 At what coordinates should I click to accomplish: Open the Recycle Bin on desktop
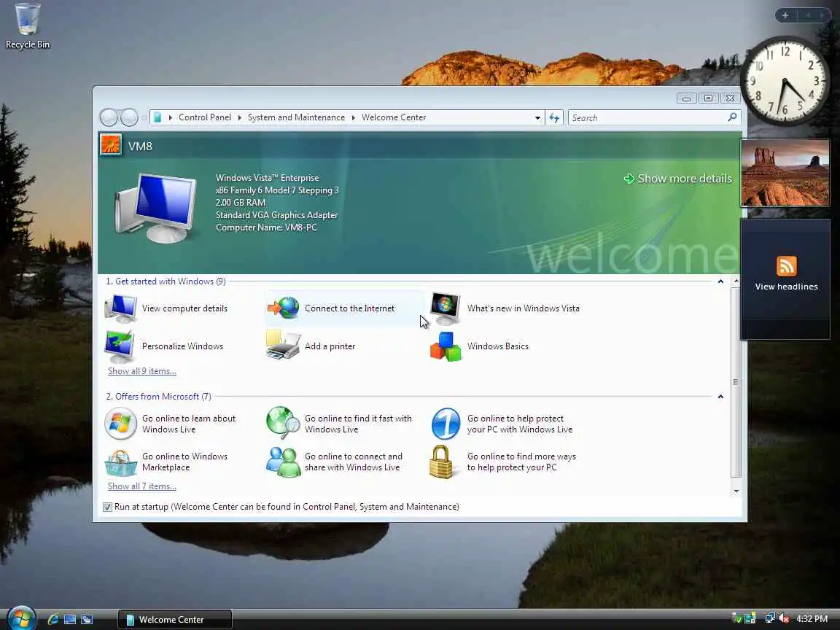pyautogui.click(x=27, y=26)
